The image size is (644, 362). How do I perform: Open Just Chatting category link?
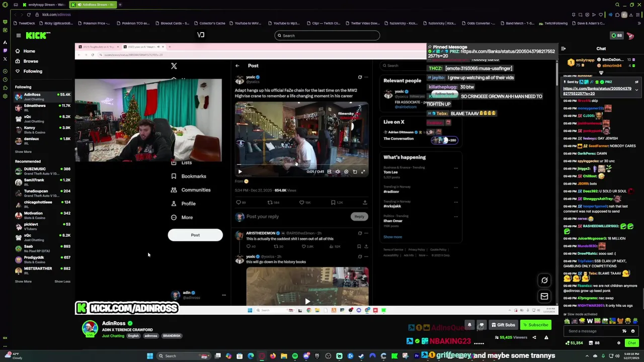click(113, 336)
